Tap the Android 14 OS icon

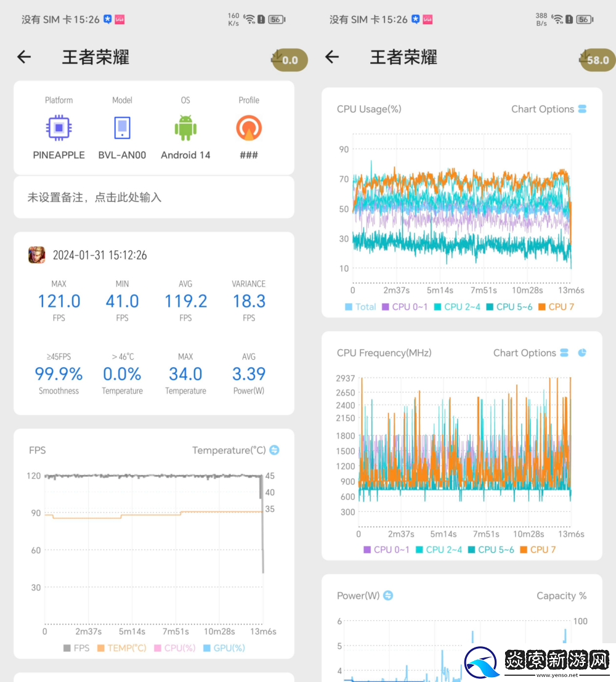point(185,128)
